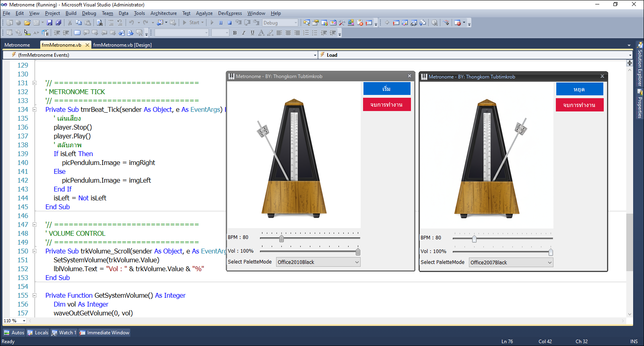
Task: Toggle Underline formatting in toolbar
Action: pyautogui.click(x=252, y=33)
